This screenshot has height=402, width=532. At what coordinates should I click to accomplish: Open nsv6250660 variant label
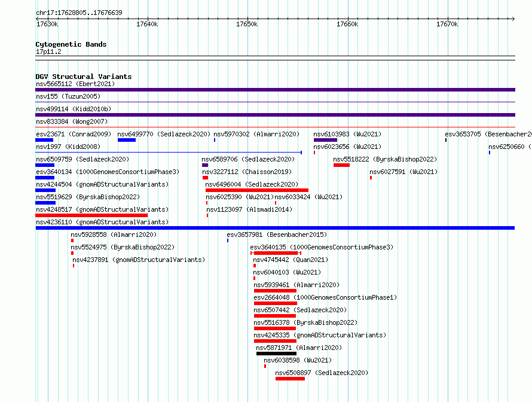tap(510, 147)
